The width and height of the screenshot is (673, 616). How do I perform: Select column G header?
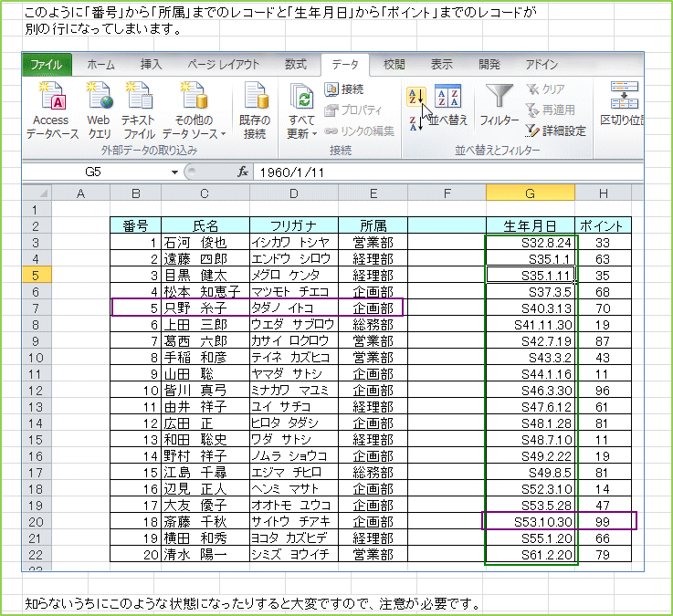tap(530, 192)
